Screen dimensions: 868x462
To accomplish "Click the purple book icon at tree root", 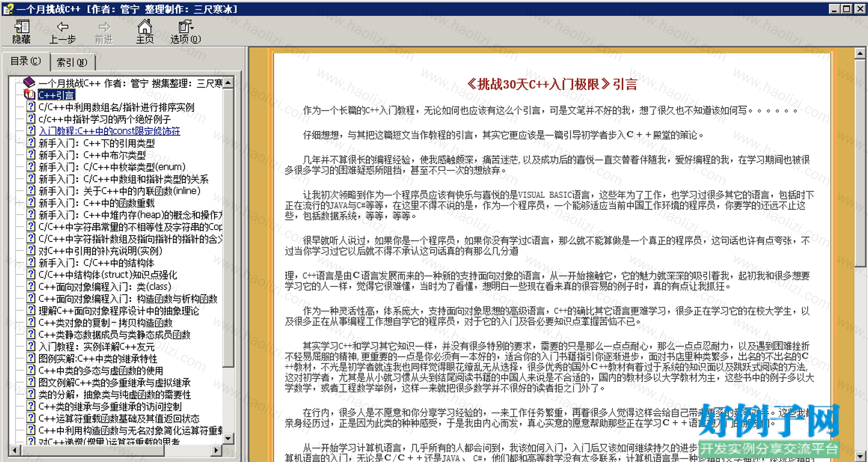I will coord(29,82).
